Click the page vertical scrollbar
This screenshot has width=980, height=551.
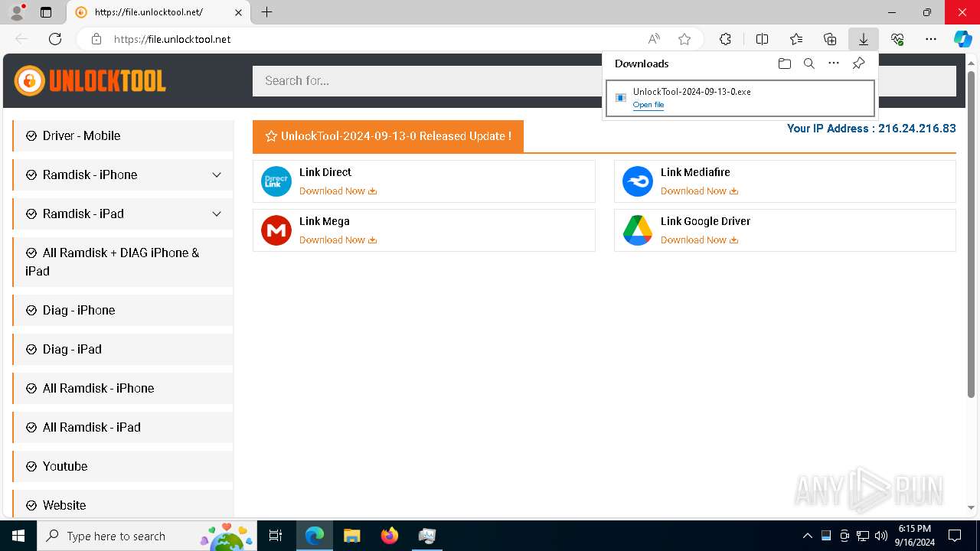(971, 234)
